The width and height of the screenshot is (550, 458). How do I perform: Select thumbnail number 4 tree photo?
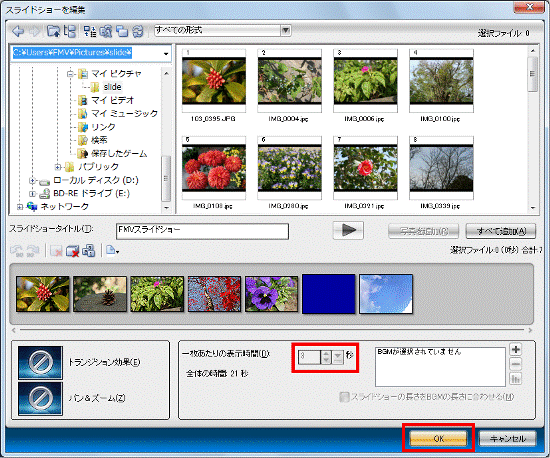pos(441,81)
